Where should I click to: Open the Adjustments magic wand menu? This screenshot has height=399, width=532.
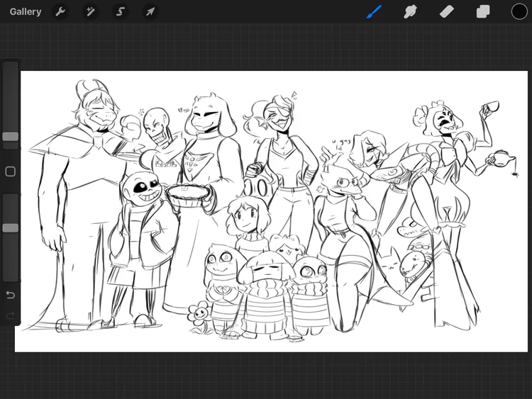pyautogui.click(x=90, y=11)
